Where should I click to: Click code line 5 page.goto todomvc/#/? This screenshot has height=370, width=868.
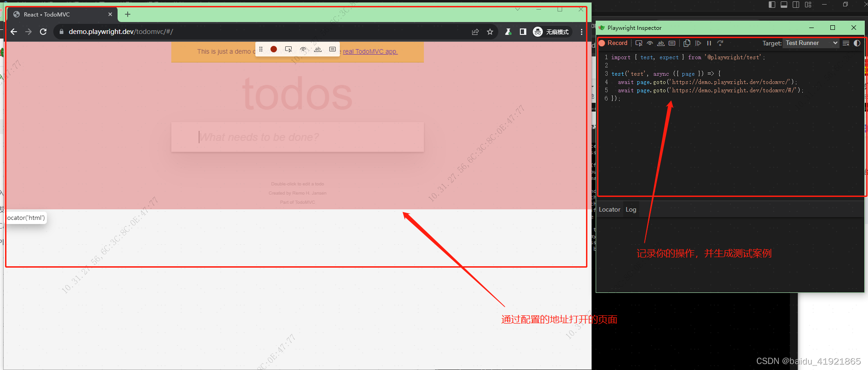click(710, 90)
